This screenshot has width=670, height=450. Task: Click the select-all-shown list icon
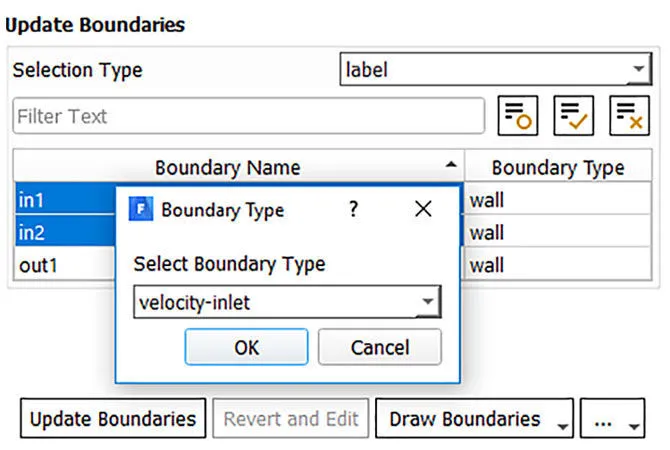[574, 117]
